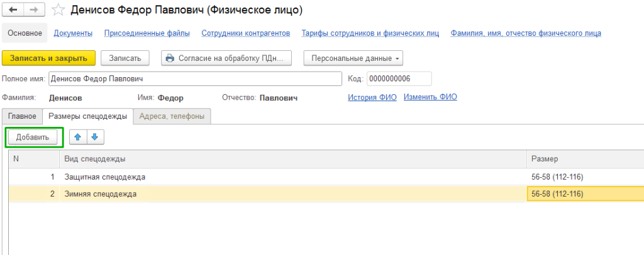Move row up with arrow icon
The image size is (644, 255).
78,136
